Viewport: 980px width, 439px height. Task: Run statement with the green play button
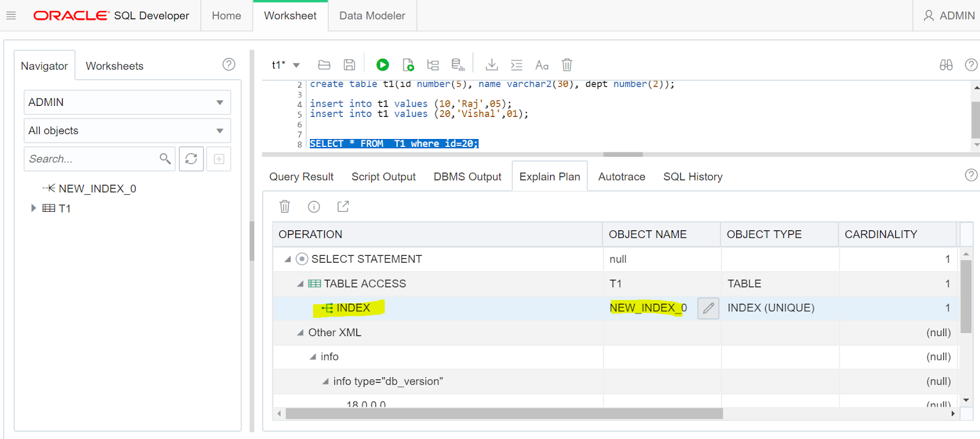pos(383,65)
